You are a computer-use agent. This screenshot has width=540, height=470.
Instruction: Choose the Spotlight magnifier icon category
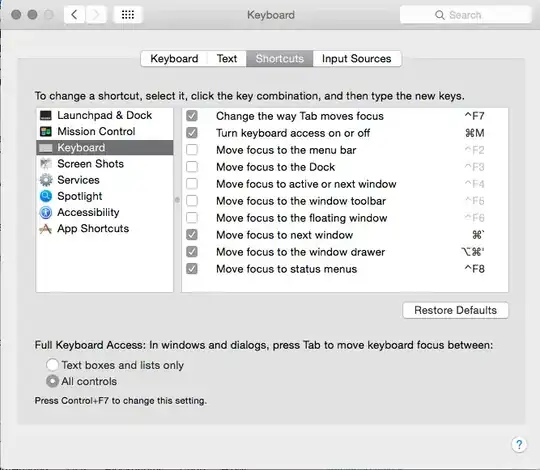click(45, 196)
